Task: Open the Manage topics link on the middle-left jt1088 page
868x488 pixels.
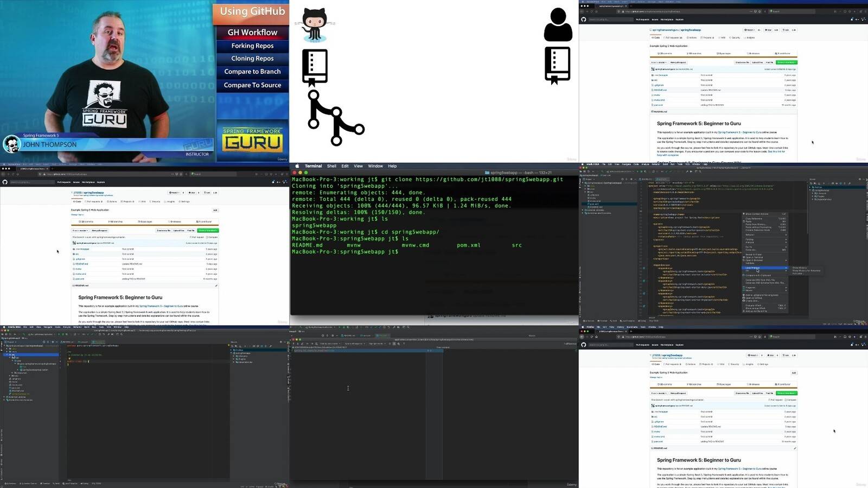Action: click(77, 214)
